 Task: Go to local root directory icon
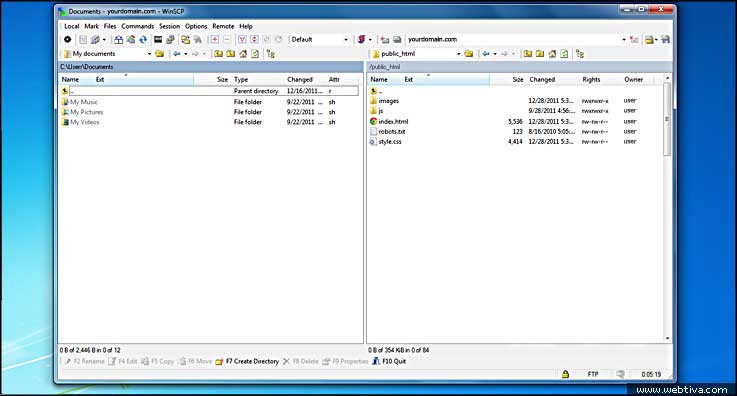(x=231, y=54)
